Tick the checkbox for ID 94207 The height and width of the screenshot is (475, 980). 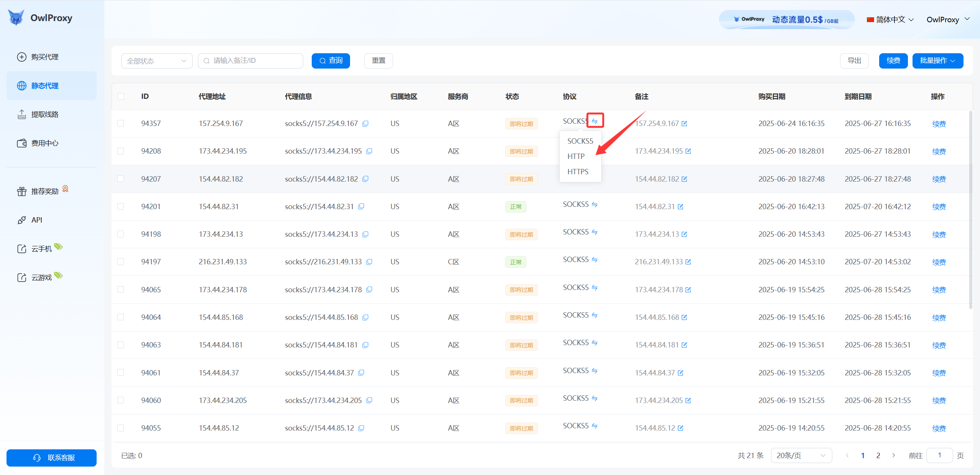(x=121, y=179)
